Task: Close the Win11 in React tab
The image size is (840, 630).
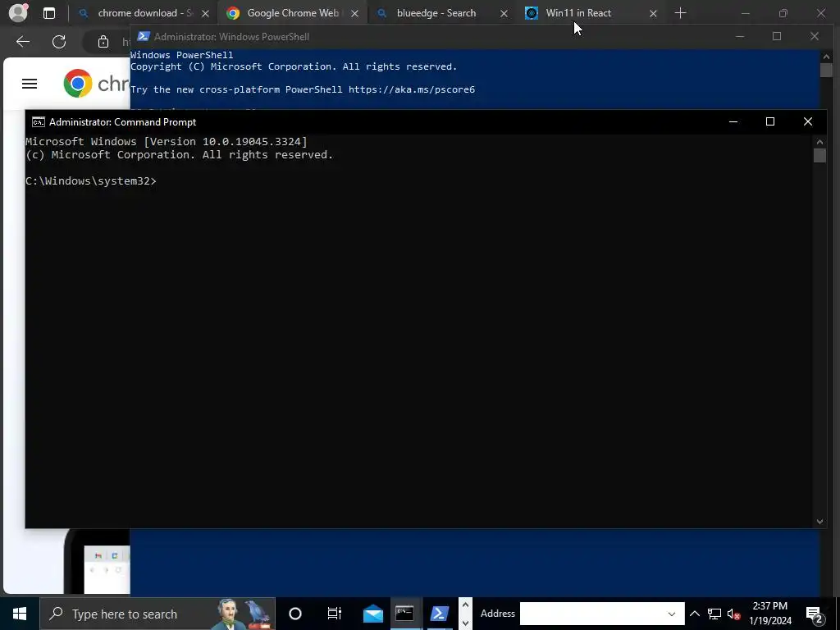Action: 653,13
